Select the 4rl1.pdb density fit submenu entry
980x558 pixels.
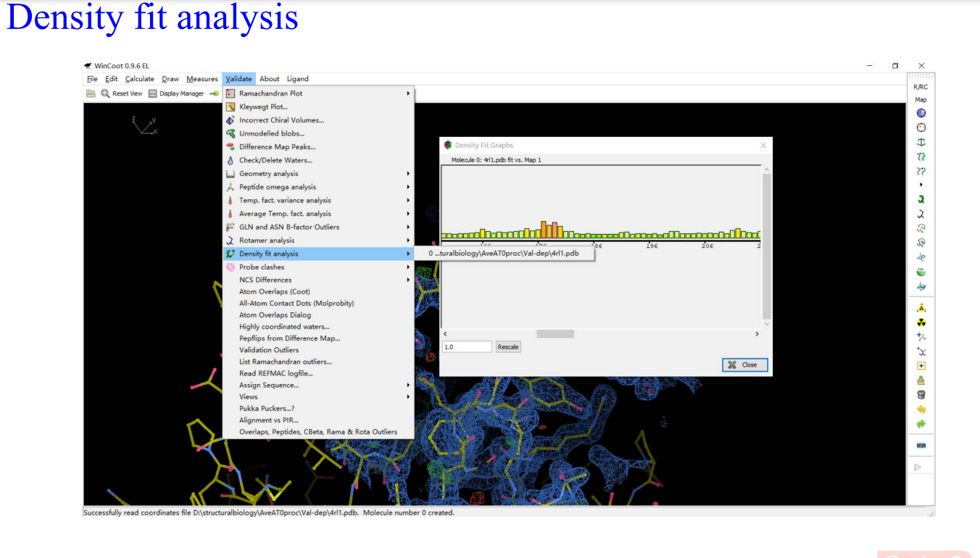click(x=504, y=254)
